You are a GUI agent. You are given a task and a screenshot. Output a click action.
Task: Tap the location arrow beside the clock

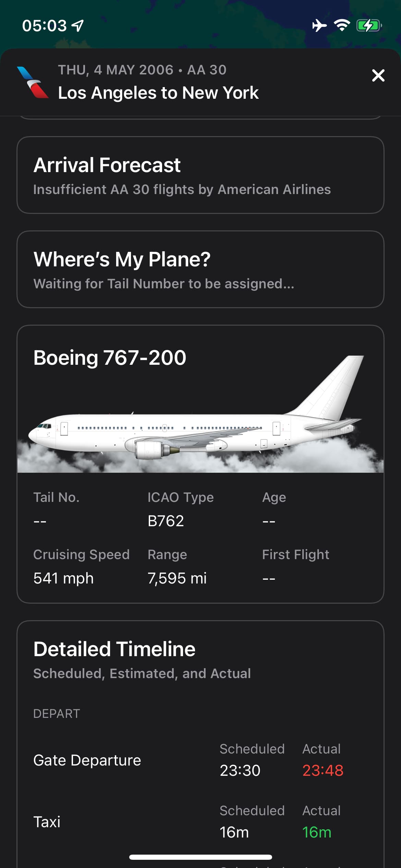[x=78, y=25]
